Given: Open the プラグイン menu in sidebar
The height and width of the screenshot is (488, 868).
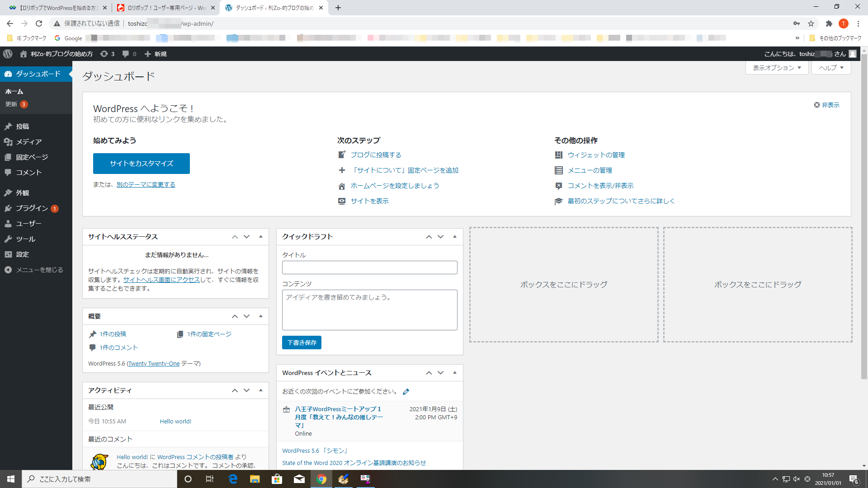Looking at the screenshot, I should point(32,208).
